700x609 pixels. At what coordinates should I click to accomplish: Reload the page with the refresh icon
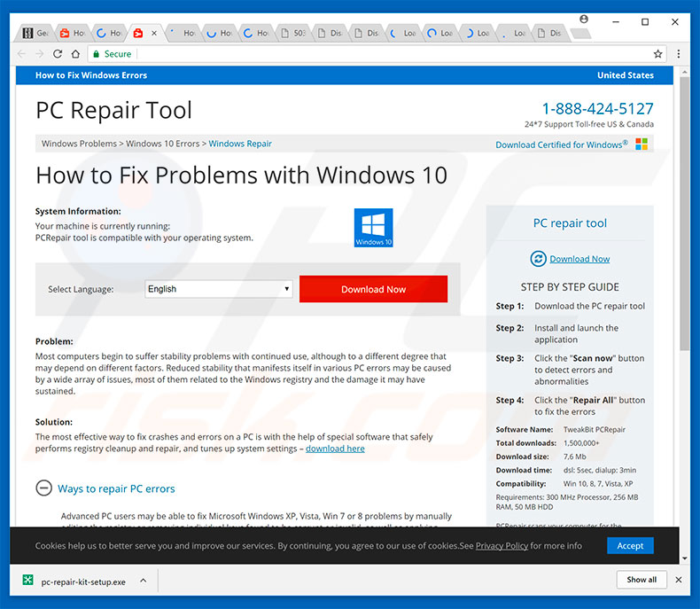tap(58, 54)
